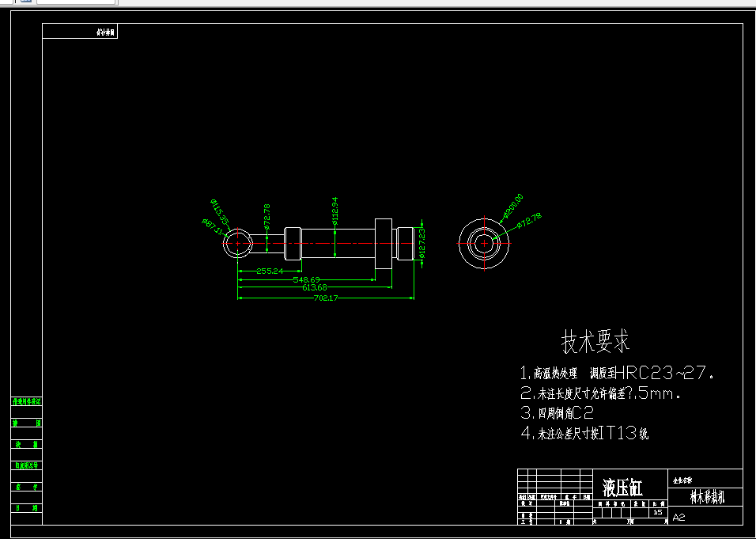The width and height of the screenshot is (756, 539).
Task: Click the cylinder rod-eye circle center
Action: click(238, 243)
